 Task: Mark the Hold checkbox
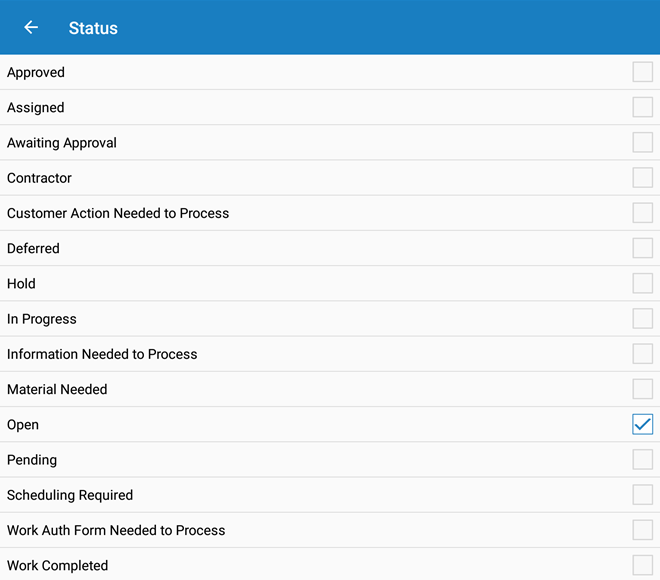642,283
